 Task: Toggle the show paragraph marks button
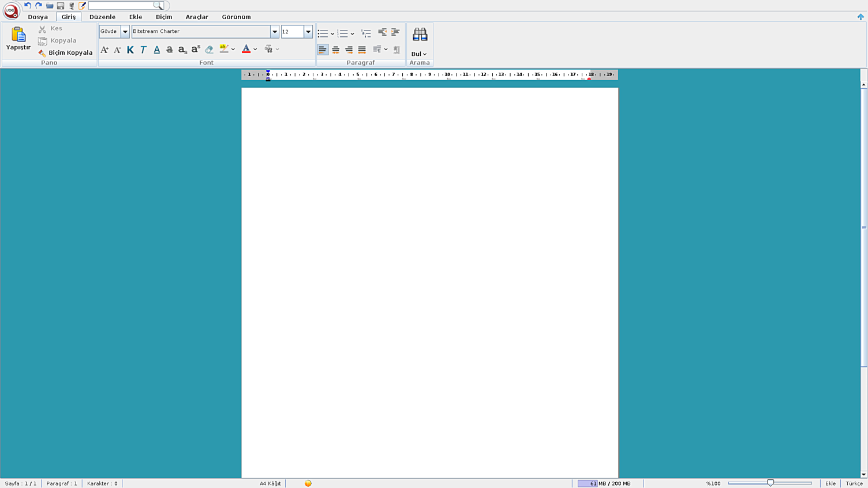396,50
